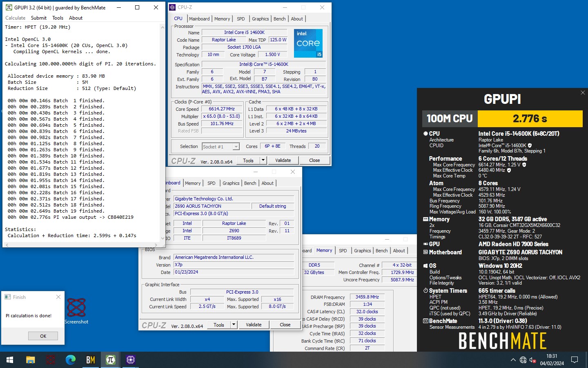
Task: Open Microsoft Edge from taskbar
Action: 71,360
